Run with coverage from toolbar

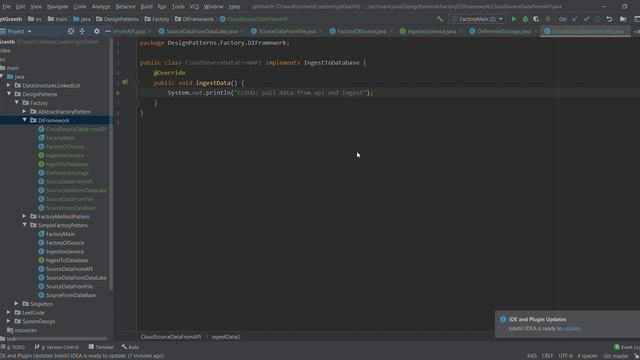[536, 19]
